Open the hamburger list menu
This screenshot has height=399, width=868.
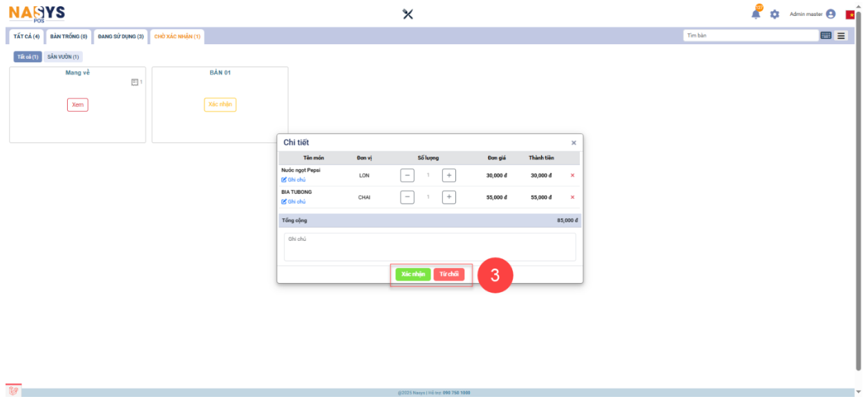pyautogui.click(x=841, y=36)
